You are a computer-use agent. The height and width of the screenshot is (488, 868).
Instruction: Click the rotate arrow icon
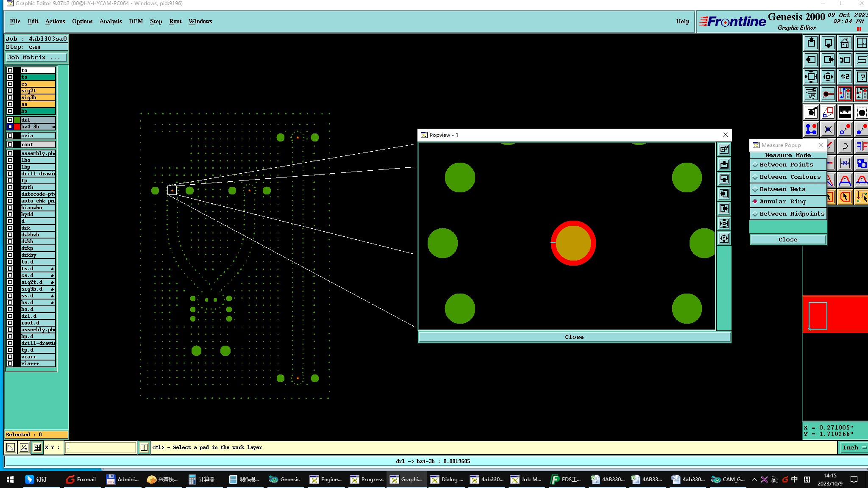click(x=845, y=147)
